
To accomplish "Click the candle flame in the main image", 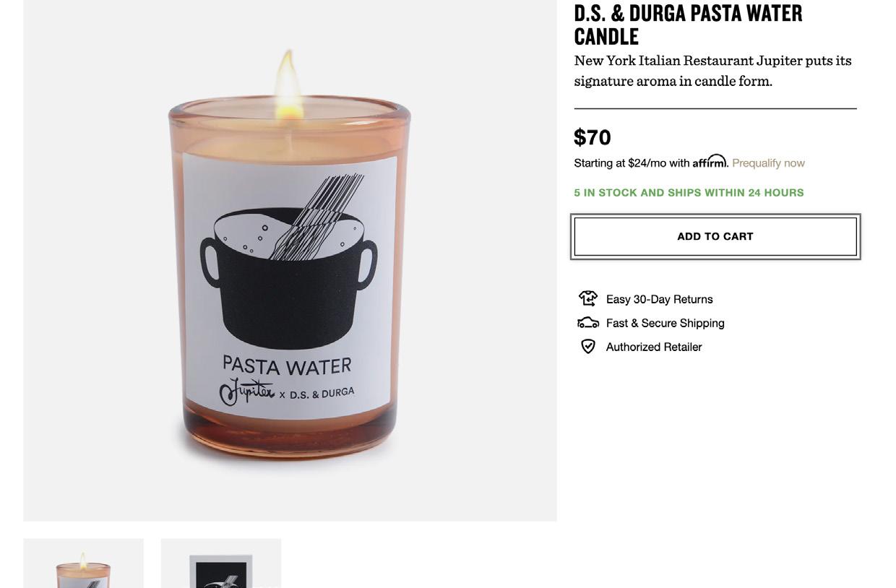I will tap(288, 83).
